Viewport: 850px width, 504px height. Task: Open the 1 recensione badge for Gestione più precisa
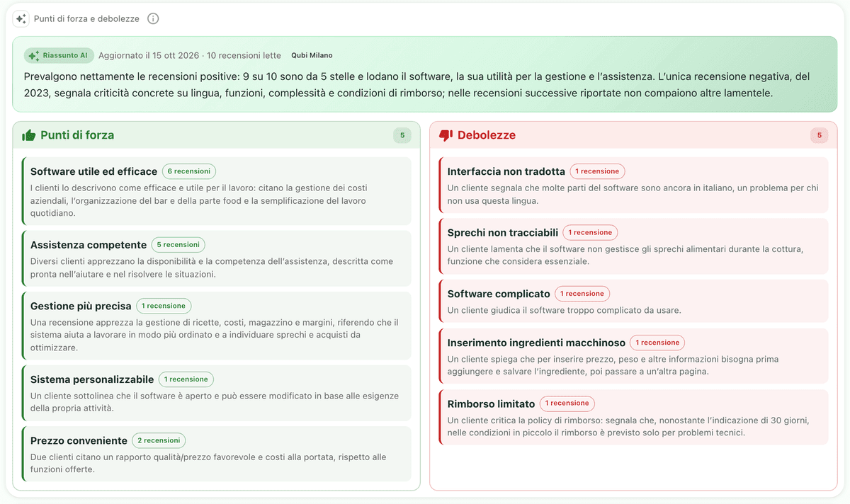164,306
